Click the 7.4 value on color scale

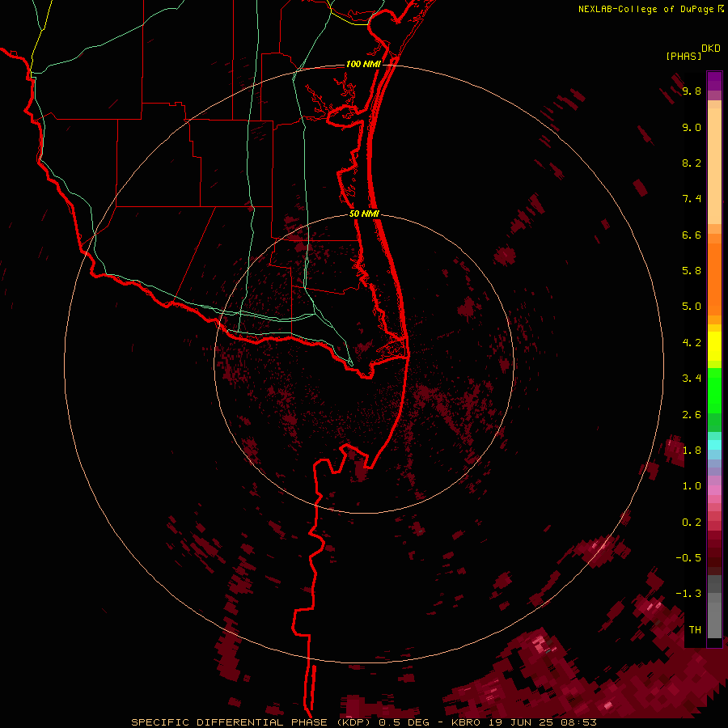(x=692, y=199)
